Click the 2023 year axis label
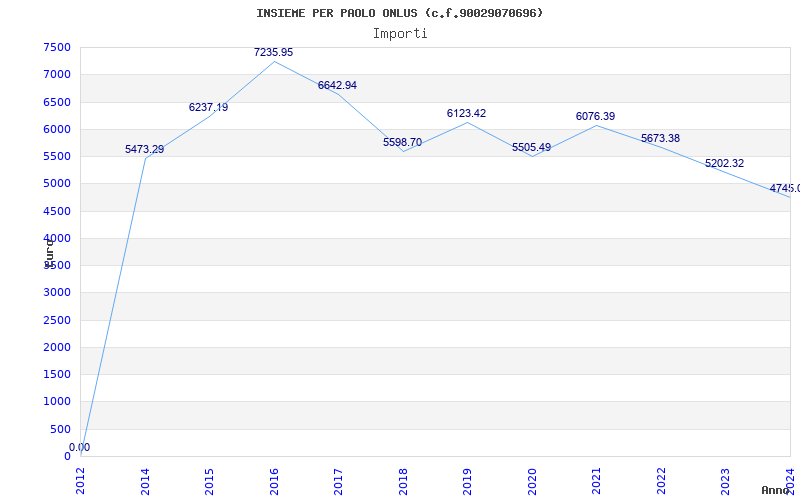 tap(726, 481)
